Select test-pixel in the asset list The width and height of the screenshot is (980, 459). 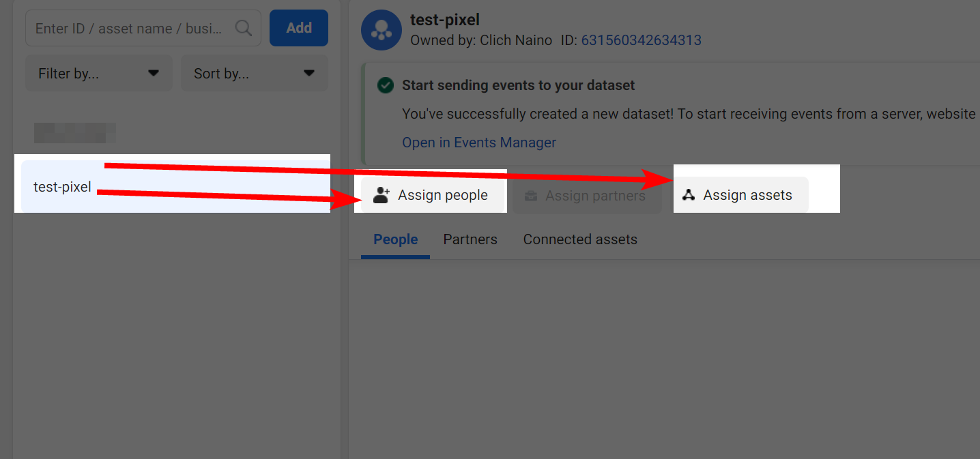(175, 187)
